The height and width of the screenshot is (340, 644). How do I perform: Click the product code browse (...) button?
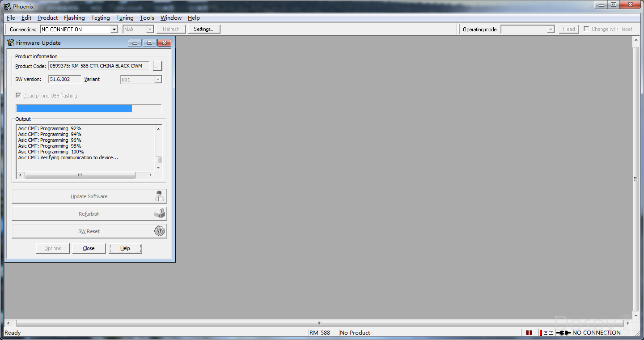coord(157,66)
